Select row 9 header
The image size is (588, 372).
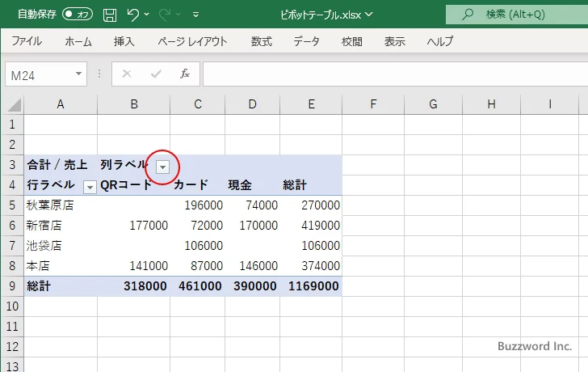coord(12,286)
